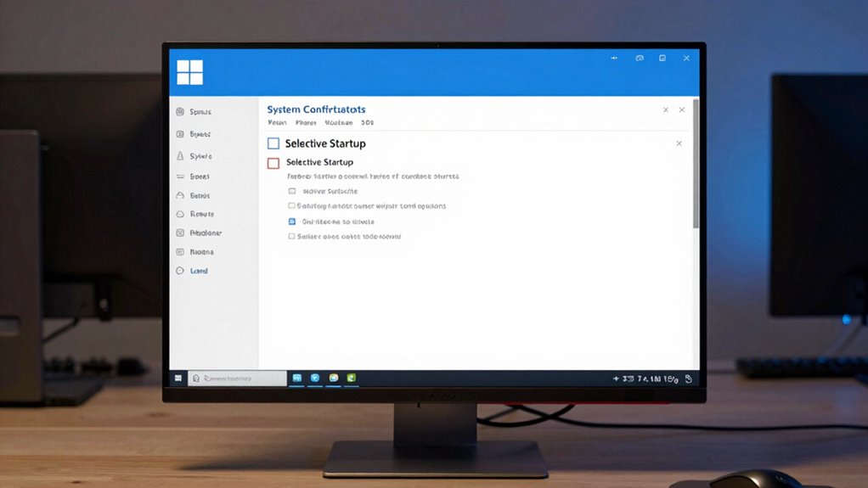The image size is (868, 488).
Task: Tick the first small checkbox under Selective Startup
Action: [292, 192]
